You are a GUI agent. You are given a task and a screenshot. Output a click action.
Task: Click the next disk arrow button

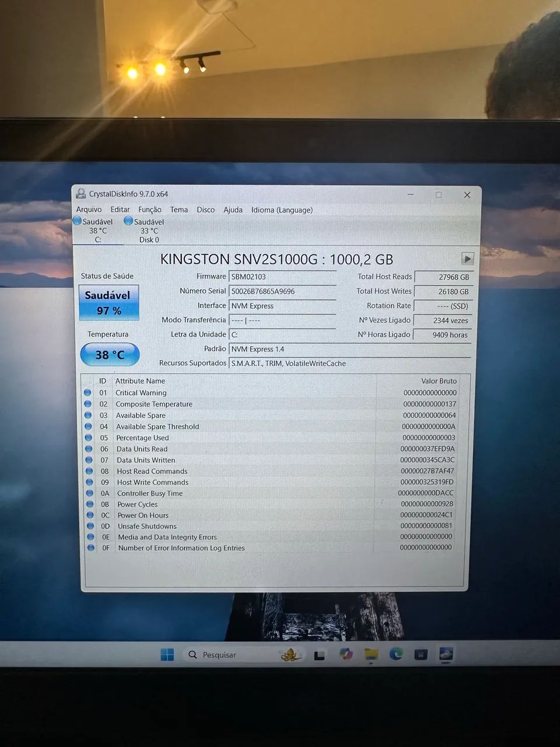(x=467, y=258)
